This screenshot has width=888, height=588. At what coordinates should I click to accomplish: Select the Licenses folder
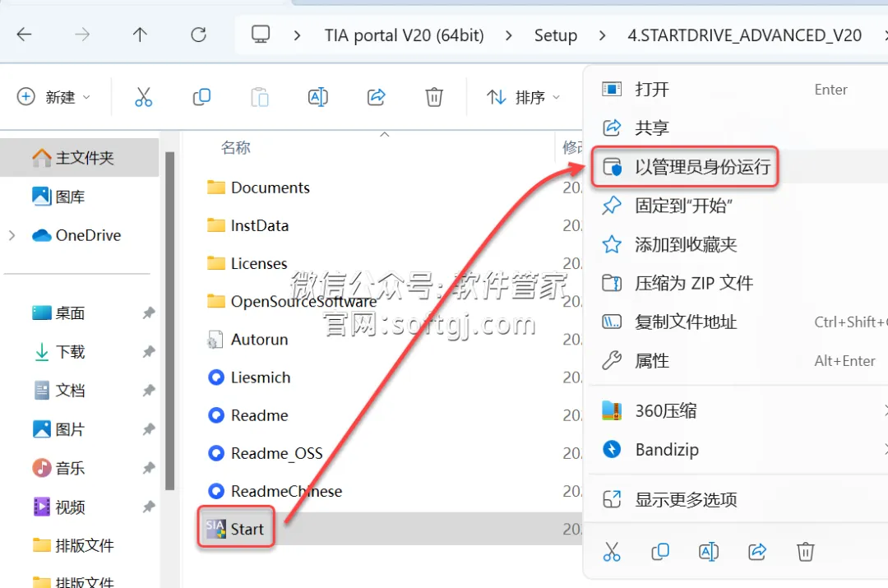[247, 263]
